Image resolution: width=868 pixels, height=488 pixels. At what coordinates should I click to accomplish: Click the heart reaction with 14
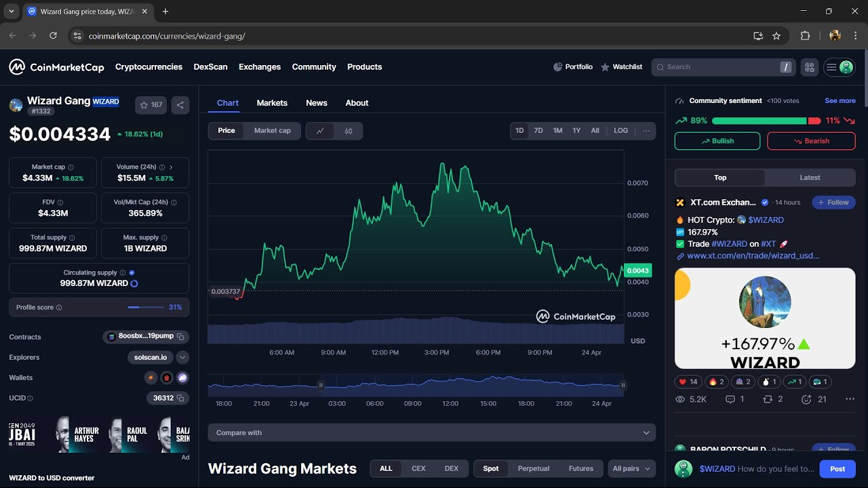(688, 382)
